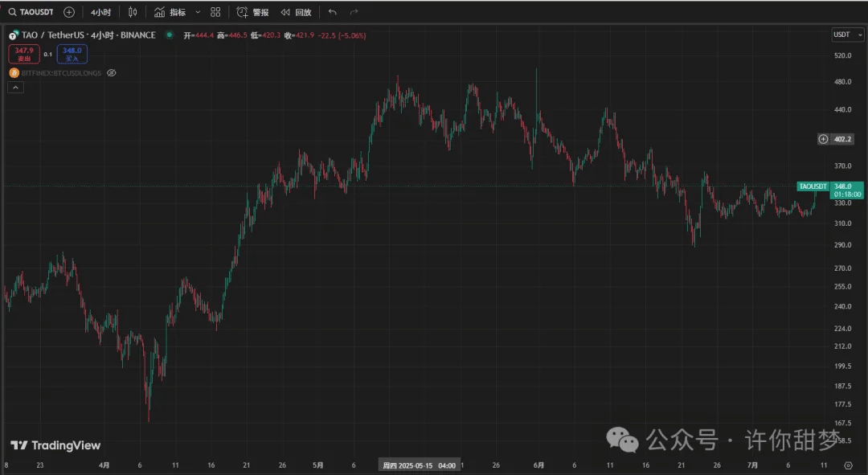Click the BITFINEX:BTCUSDLONGS indicator label
868x475 pixels.
[61, 72]
